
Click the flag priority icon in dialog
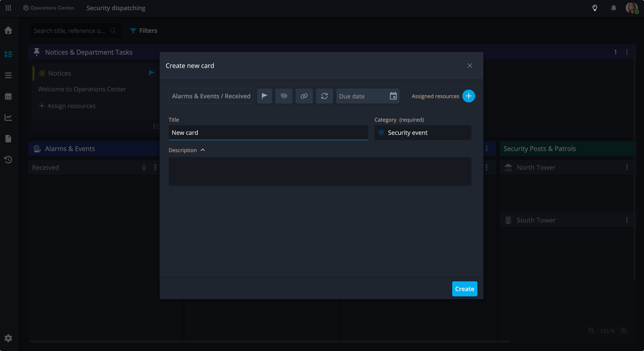[x=264, y=96]
